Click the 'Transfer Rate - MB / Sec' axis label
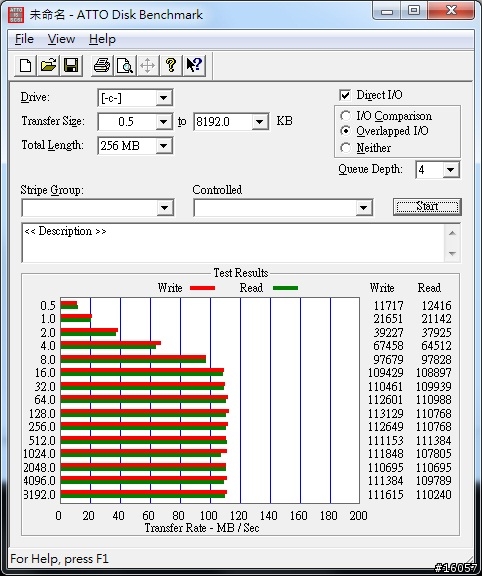This screenshot has width=482, height=576. pos(202,528)
